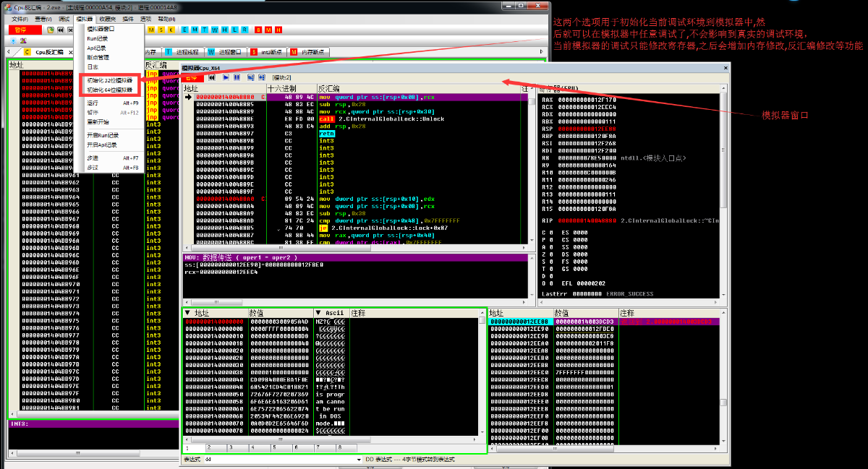This screenshot has height=469, width=868.
Task: Select memory page tab 5
Action: coord(281,448)
